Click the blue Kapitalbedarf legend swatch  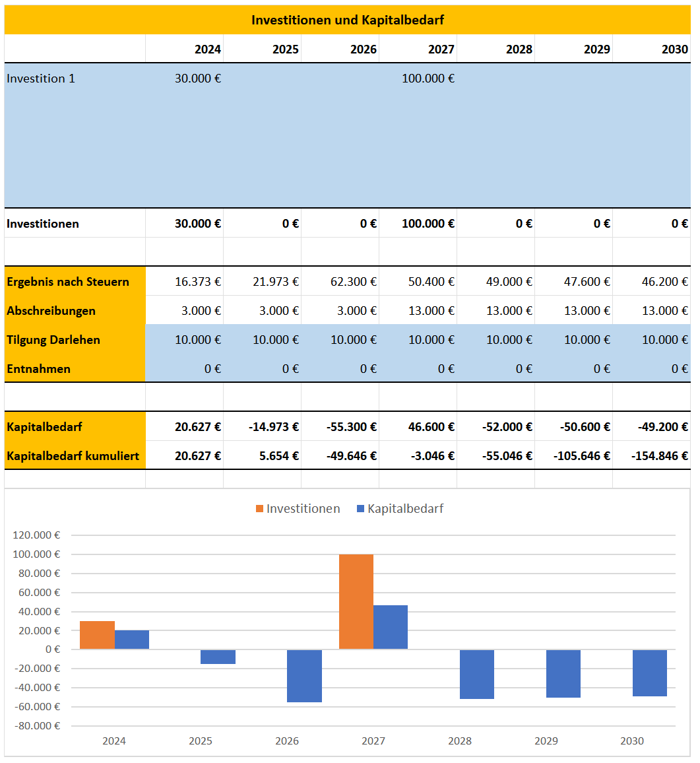point(360,509)
